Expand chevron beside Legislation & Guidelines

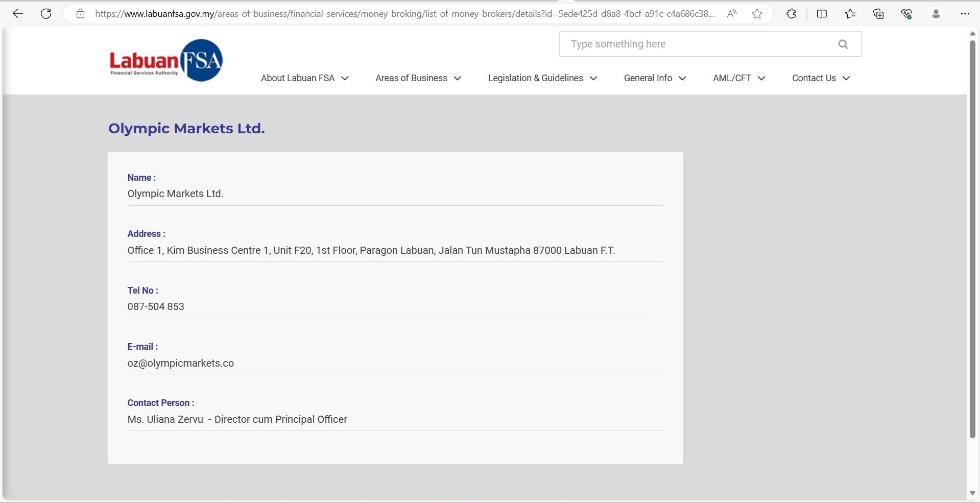point(593,78)
